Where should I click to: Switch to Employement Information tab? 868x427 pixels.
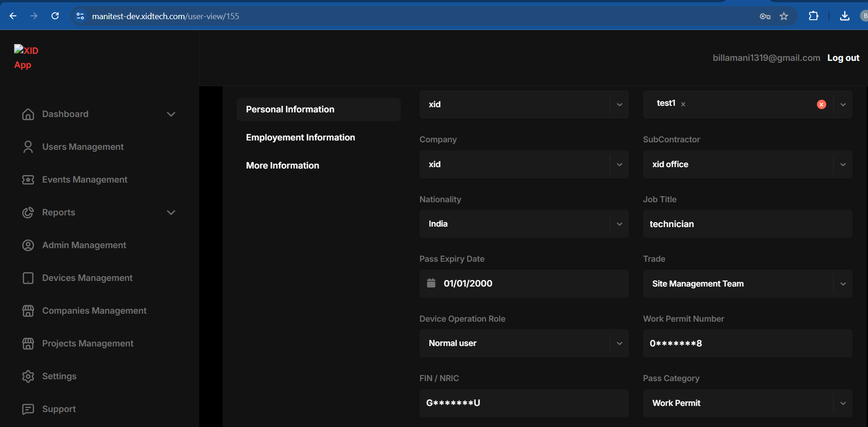pyautogui.click(x=300, y=138)
